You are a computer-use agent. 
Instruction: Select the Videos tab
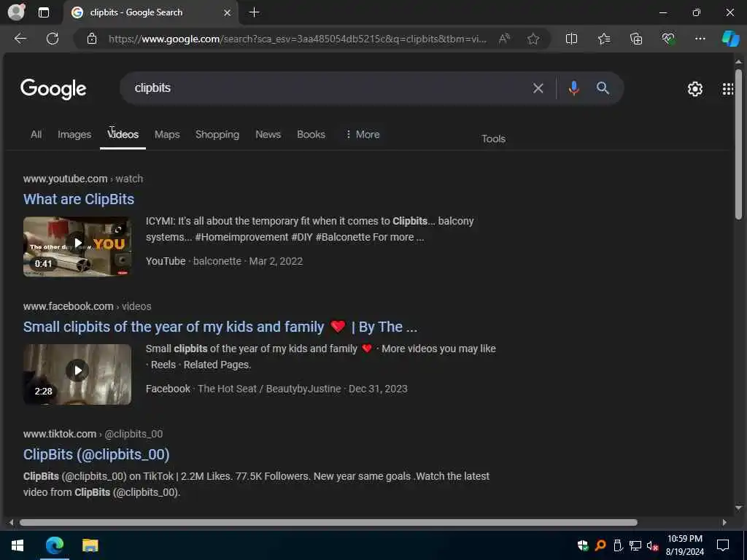pyautogui.click(x=123, y=135)
